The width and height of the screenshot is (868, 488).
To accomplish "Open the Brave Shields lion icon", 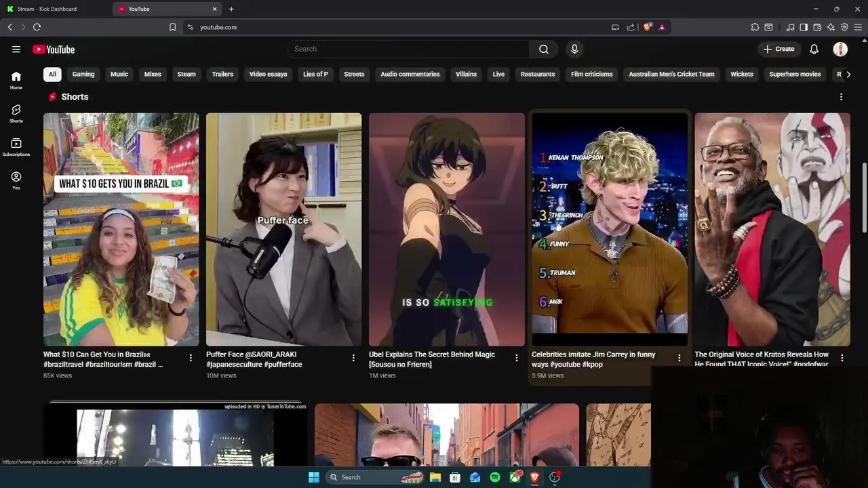I will tap(648, 27).
